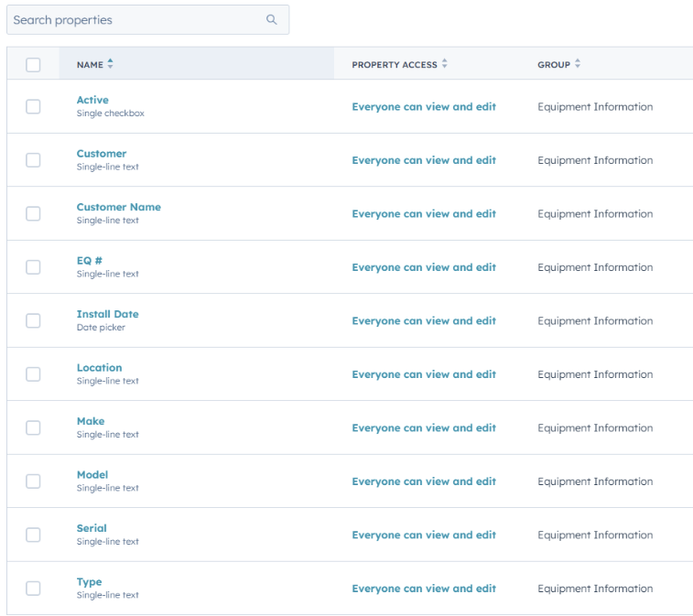
Task: Edit access for Active property
Action: [x=424, y=107]
